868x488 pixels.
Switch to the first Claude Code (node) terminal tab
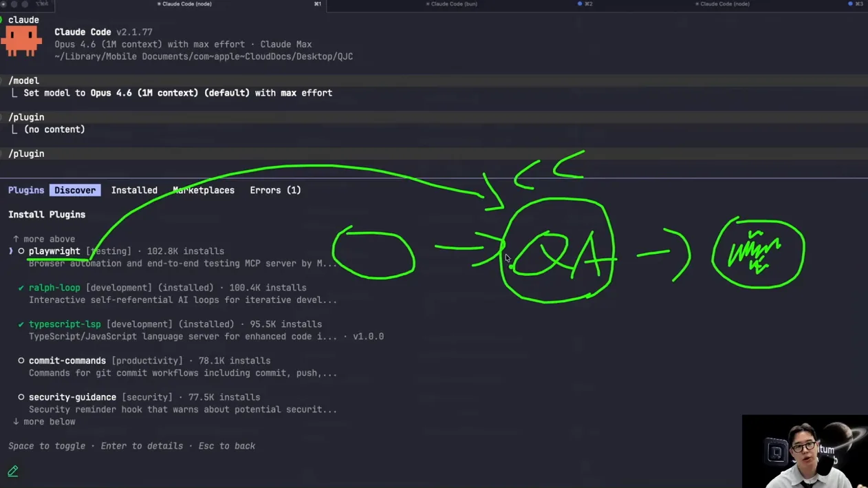(184, 4)
